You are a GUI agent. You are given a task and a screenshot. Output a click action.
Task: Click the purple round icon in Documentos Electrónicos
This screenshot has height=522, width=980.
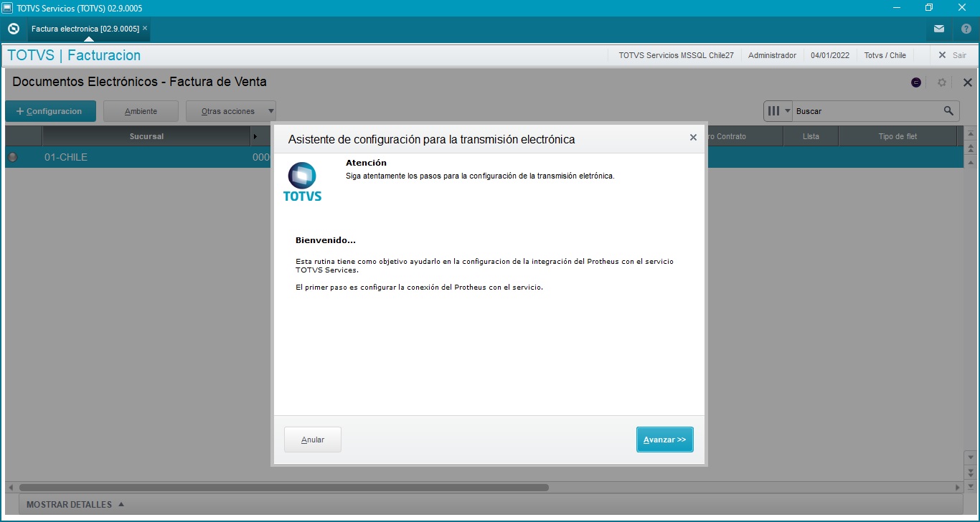(916, 82)
